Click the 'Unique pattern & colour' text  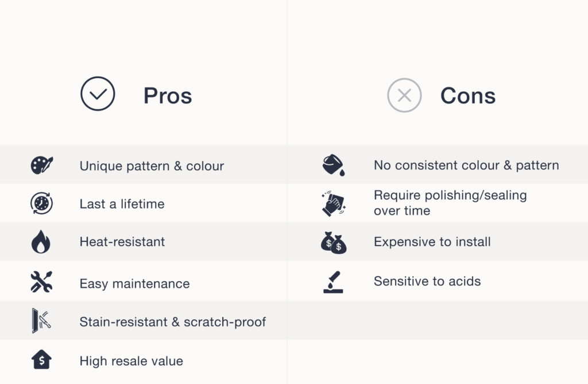[152, 166]
